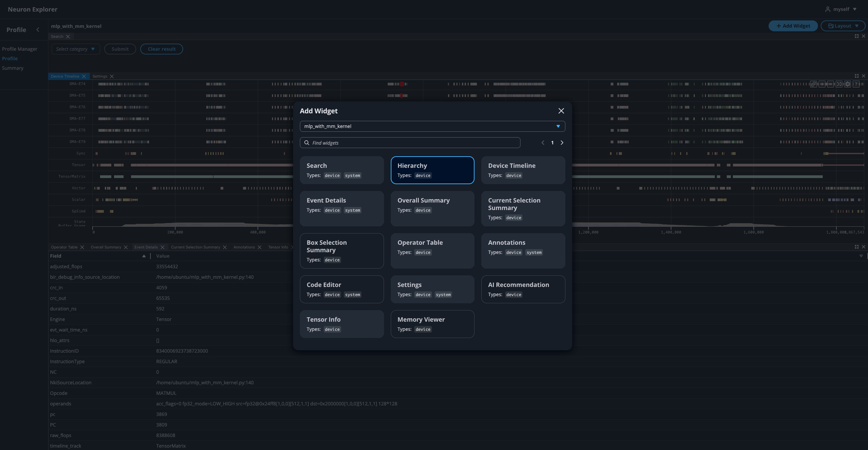Pick the Overall Summary widget card
This screenshot has width=868, height=450.
(x=432, y=209)
